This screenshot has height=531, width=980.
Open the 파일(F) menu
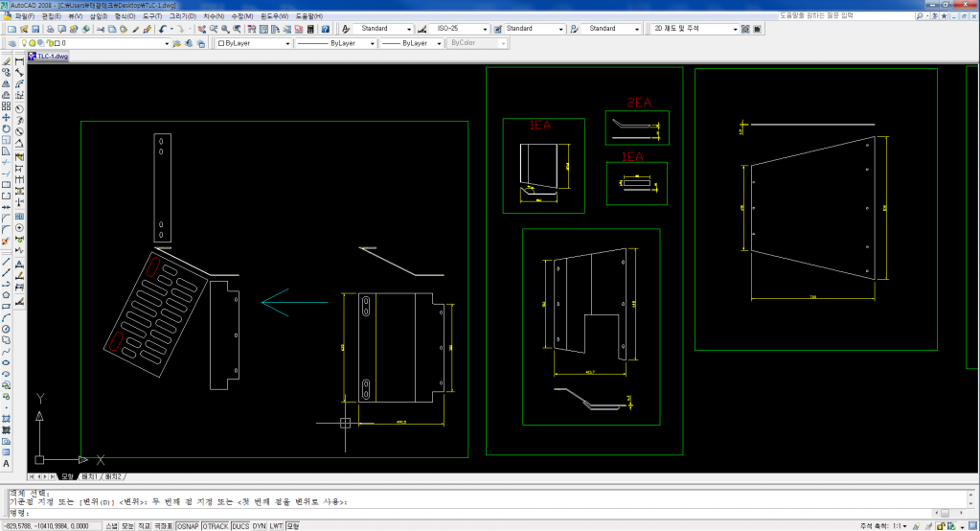[x=24, y=16]
